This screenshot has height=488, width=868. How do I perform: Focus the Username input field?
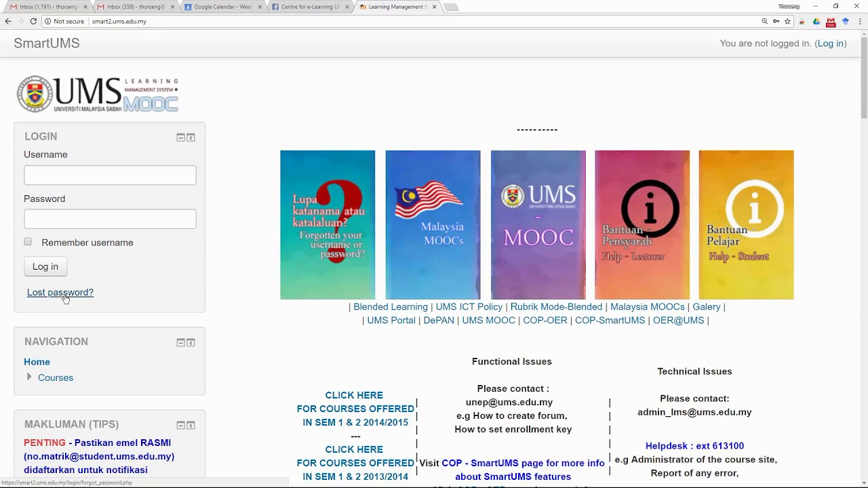110,175
